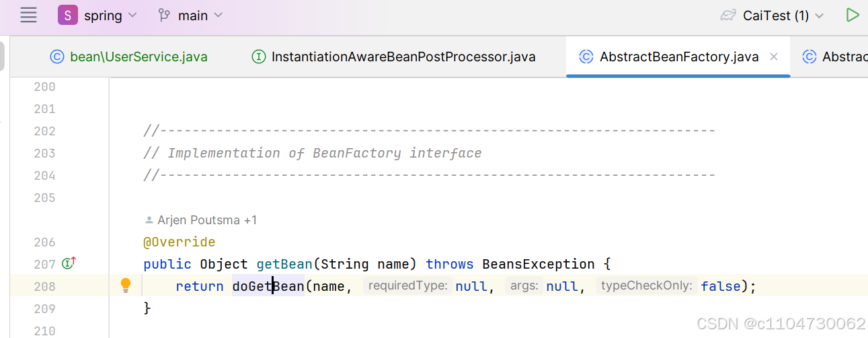Click the class icon on UserService.java tab

[57, 57]
